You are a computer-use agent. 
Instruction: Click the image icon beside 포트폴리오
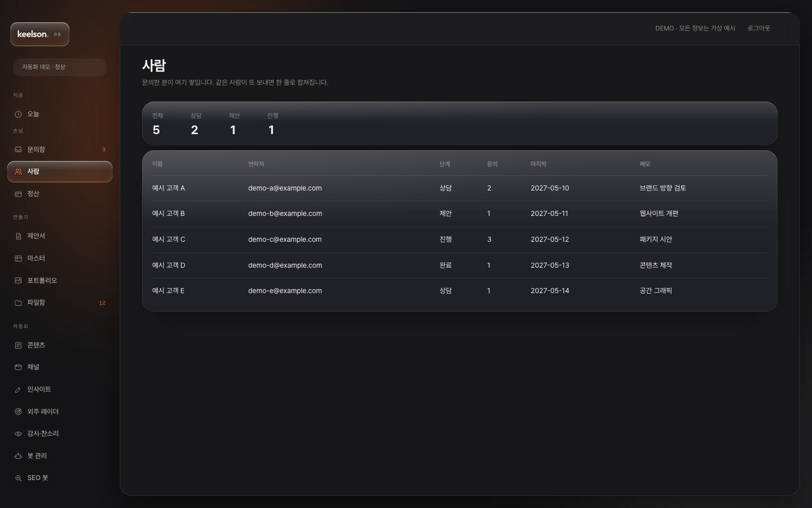click(x=18, y=280)
